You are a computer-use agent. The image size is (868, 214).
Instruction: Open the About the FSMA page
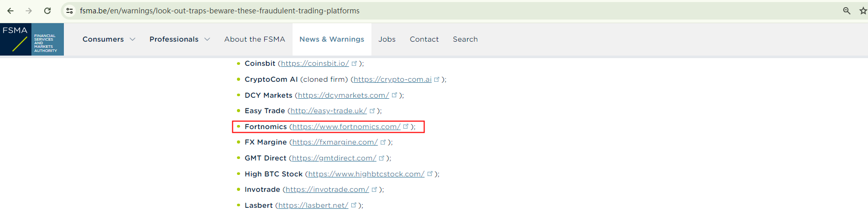coord(254,39)
